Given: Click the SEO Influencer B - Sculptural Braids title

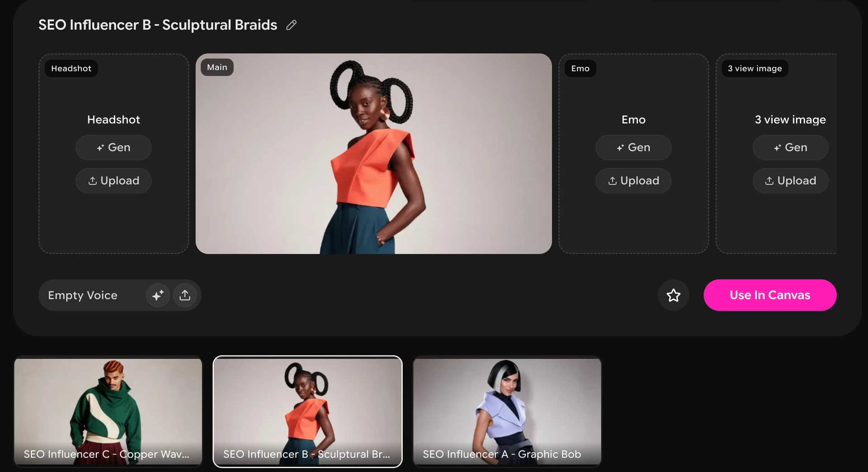Looking at the screenshot, I should pos(158,25).
